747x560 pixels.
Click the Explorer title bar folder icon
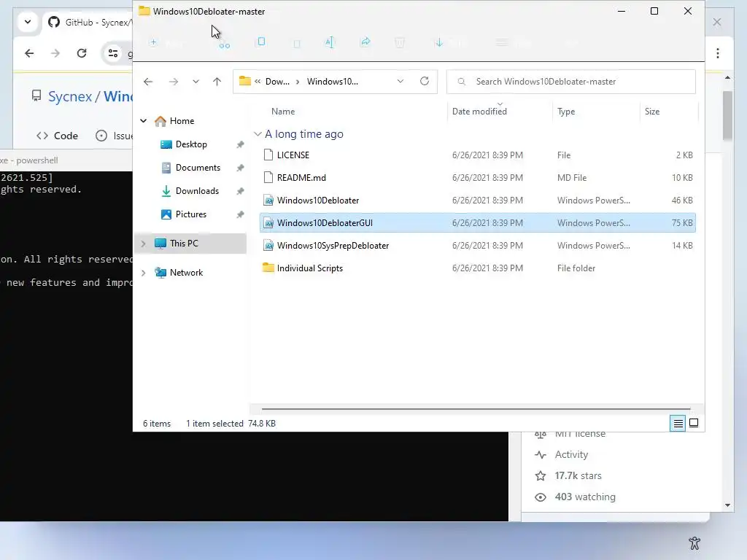144,11
